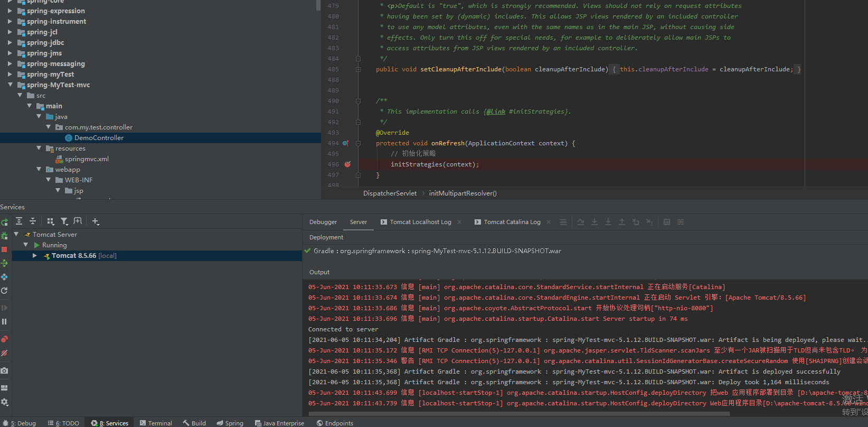Image resolution: width=868 pixels, height=427 pixels.
Task: Pause the program with the pause icon
Action: point(4,321)
